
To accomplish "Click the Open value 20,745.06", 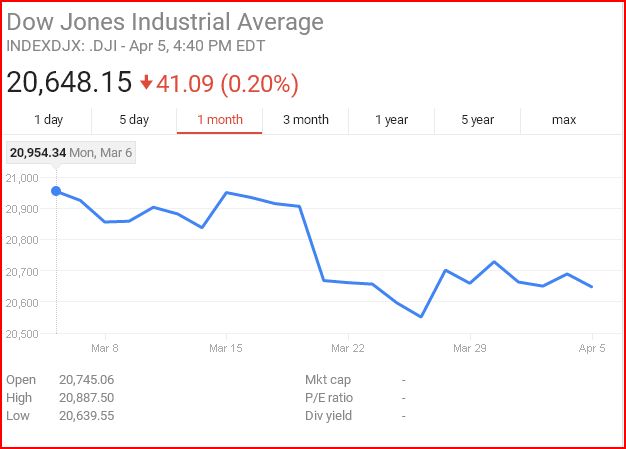I will [x=87, y=380].
